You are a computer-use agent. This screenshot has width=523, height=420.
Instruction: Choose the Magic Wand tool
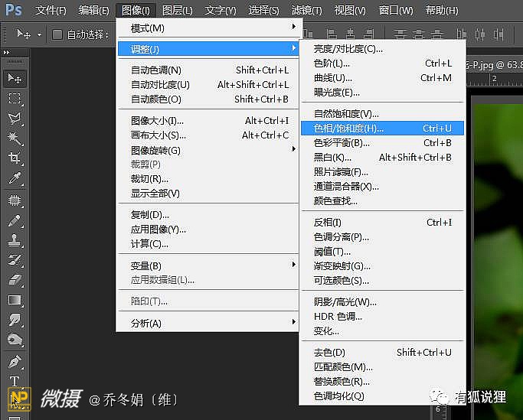click(x=15, y=138)
